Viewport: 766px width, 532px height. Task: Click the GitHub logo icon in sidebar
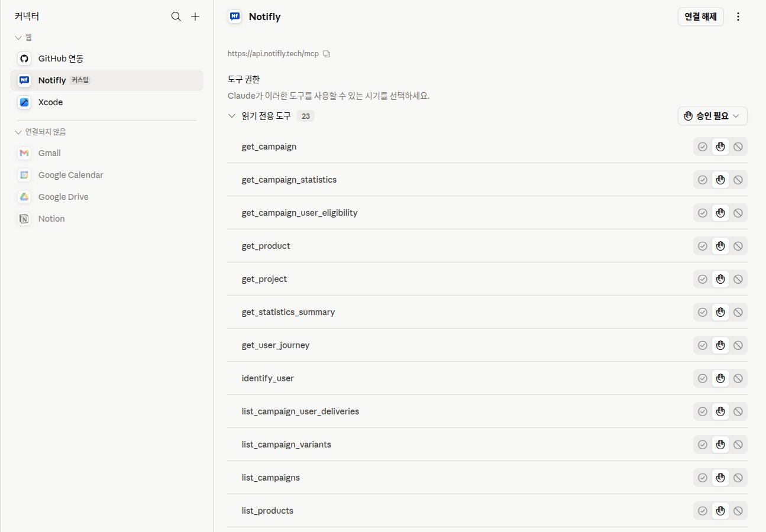[x=24, y=59]
